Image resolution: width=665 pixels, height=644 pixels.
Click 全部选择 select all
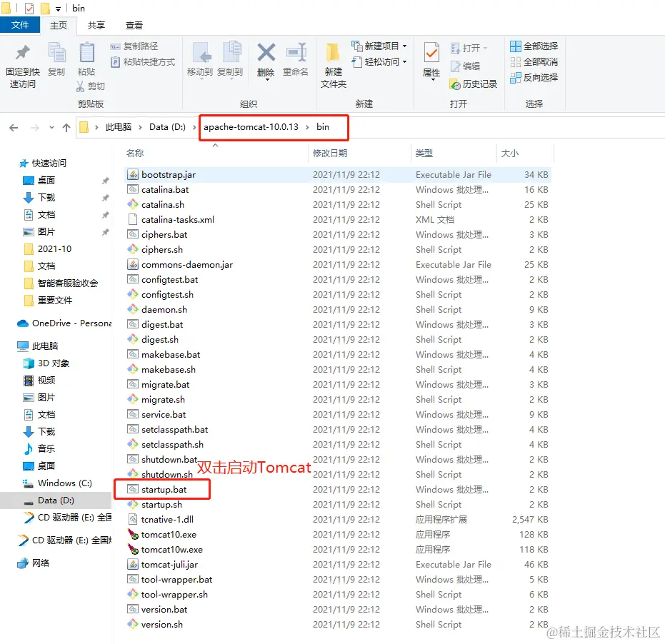coord(534,46)
